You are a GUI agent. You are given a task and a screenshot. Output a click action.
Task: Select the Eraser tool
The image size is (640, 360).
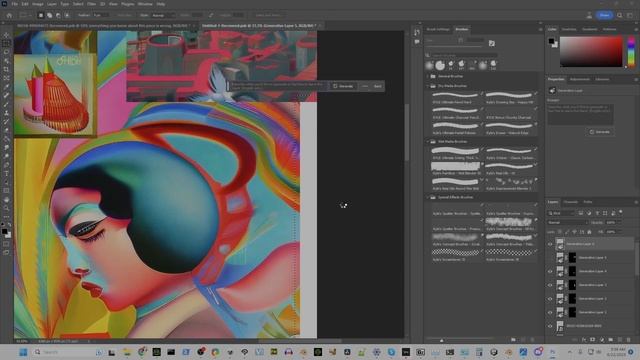(x=6, y=130)
